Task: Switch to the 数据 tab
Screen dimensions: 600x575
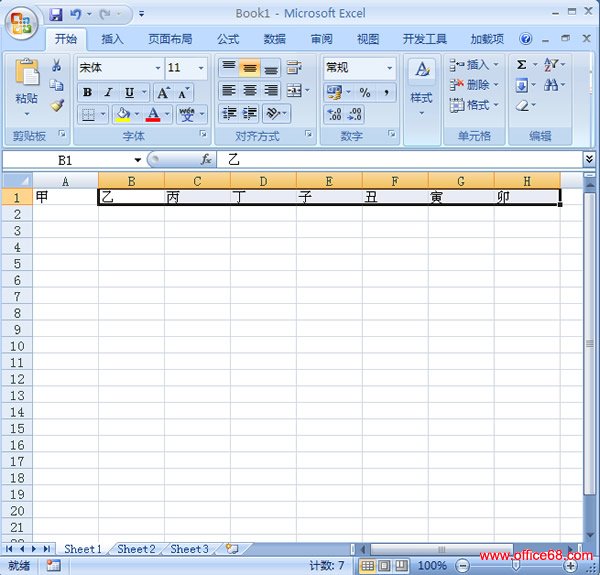Action: [x=274, y=39]
